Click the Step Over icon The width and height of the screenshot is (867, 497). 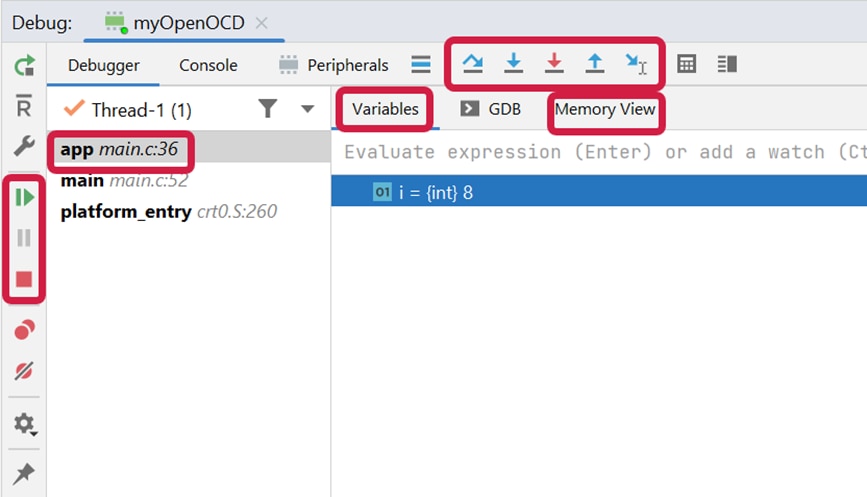coord(472,64)
